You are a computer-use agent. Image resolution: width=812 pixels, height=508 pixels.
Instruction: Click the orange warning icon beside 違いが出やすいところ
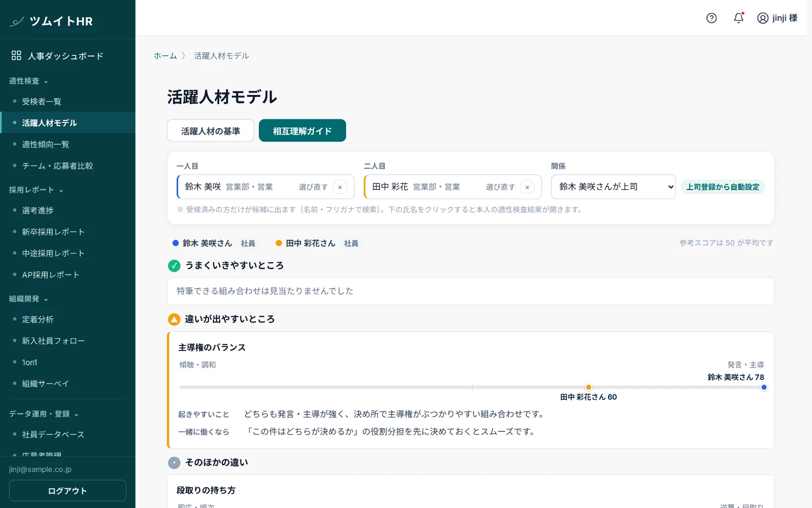click(x=174, y=320)
